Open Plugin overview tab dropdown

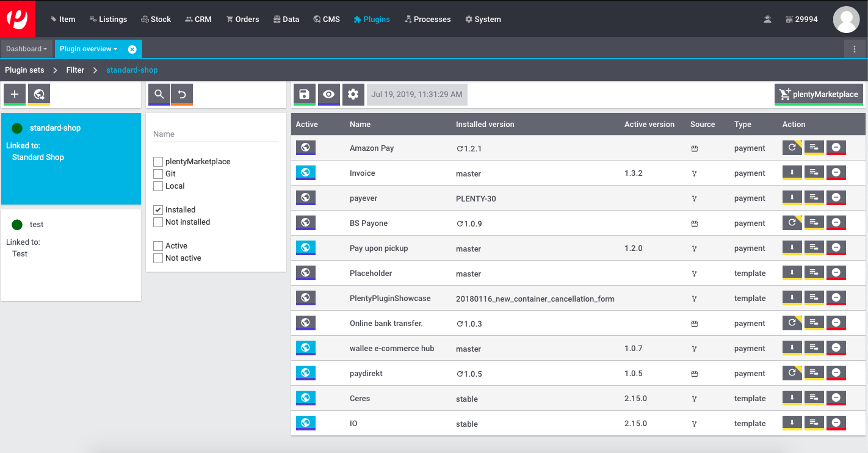coord(89,49)
